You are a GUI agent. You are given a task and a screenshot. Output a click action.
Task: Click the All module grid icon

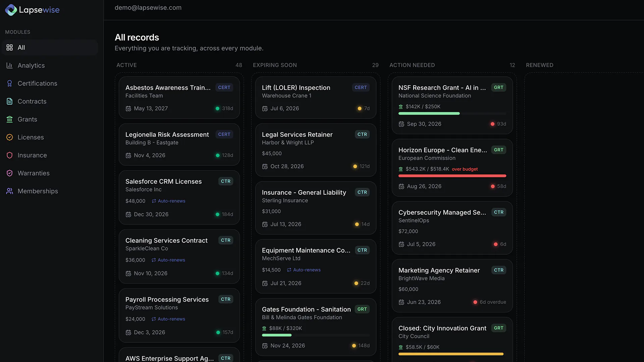(x=9, y=48)
